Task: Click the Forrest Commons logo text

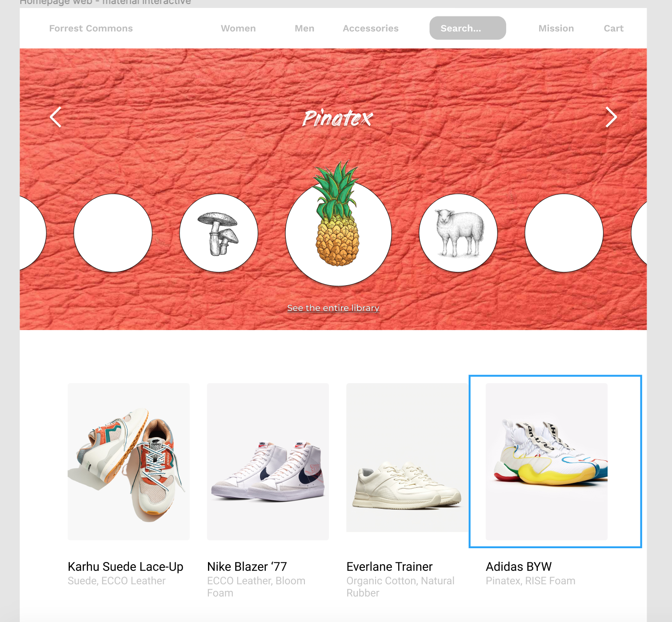Action: tap(91, 28)
